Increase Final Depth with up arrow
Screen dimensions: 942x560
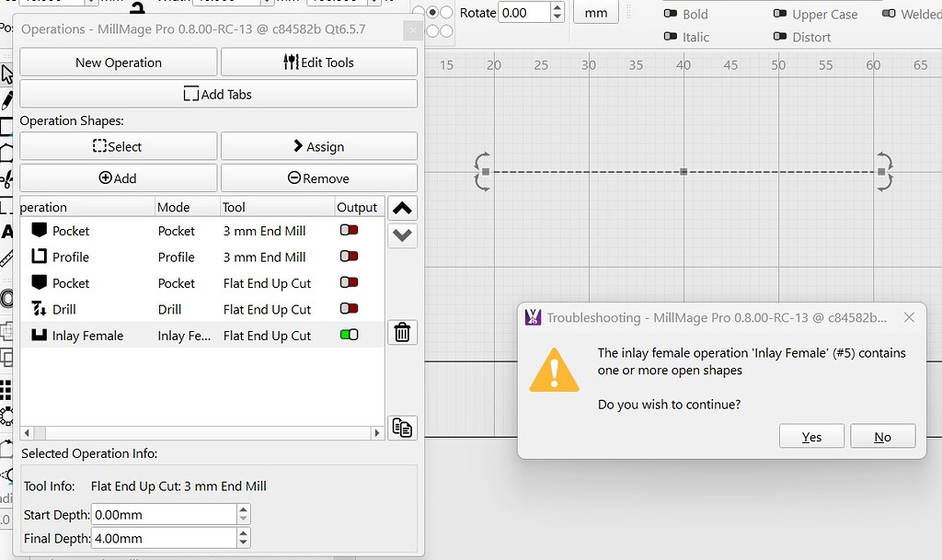pos(243,533)
